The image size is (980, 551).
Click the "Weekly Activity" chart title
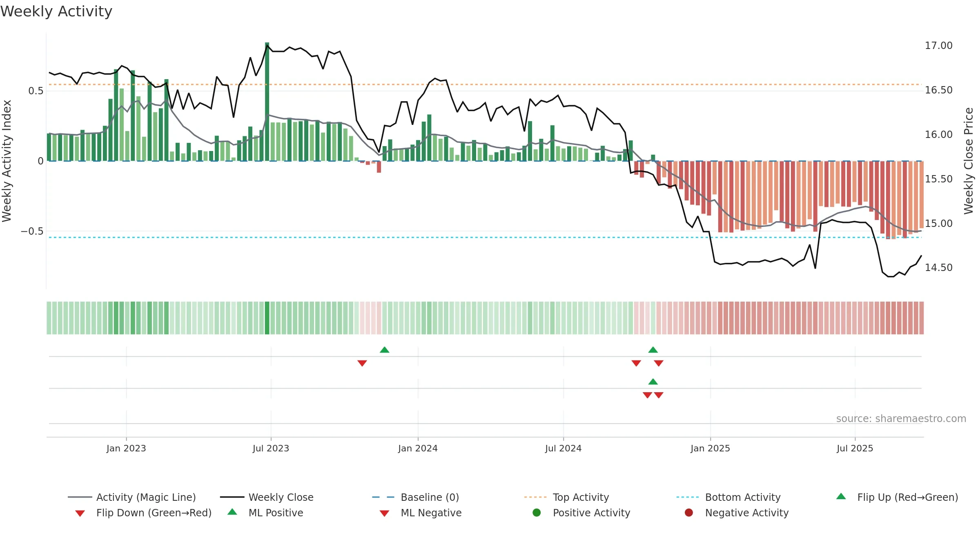tap(56, 11)
